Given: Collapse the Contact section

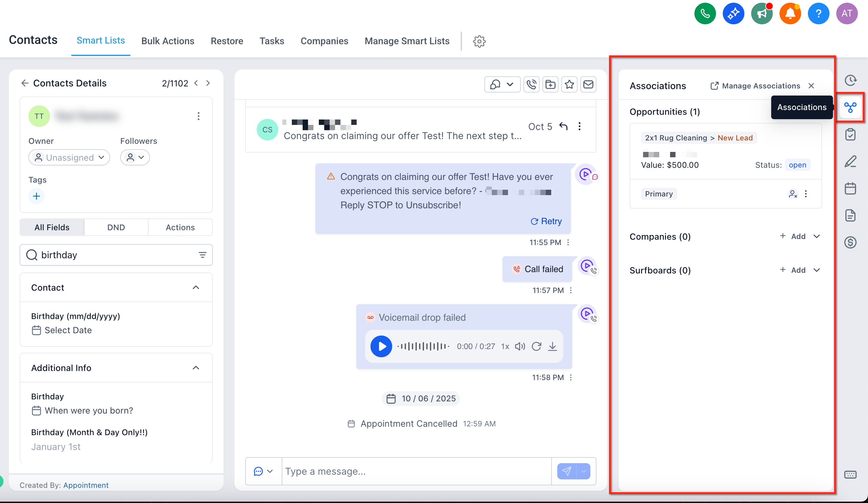Looking at the screenshot, I should (196, 288).
